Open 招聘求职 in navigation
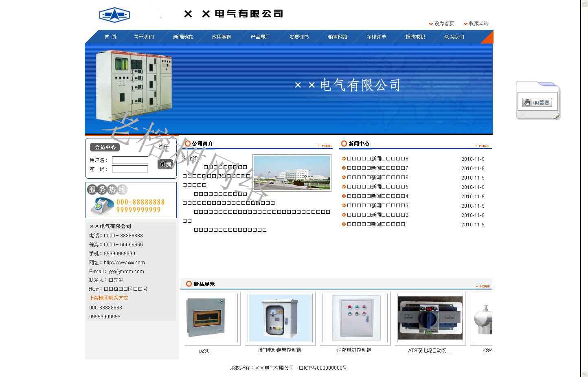Viewport: 588px width, 377px height. click(x=415, y=37)
